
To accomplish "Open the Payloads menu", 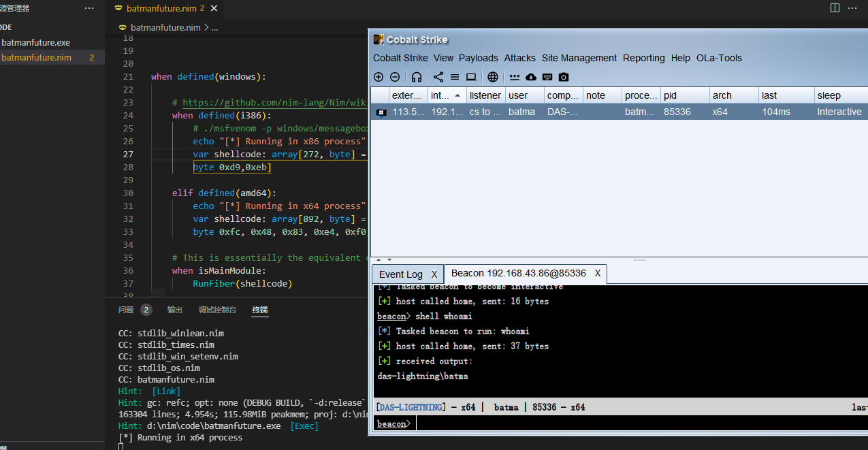I will coord(479,58).
